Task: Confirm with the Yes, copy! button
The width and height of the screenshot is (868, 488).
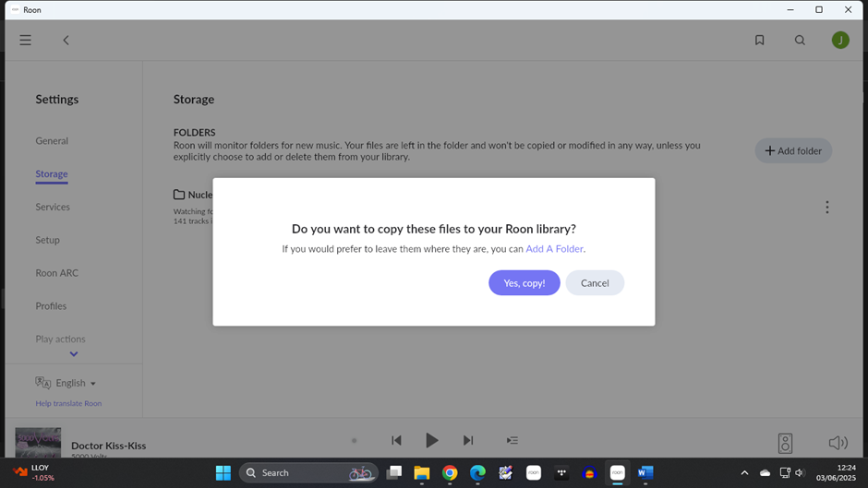Action: pyautogui.click(x=524, y=283)
